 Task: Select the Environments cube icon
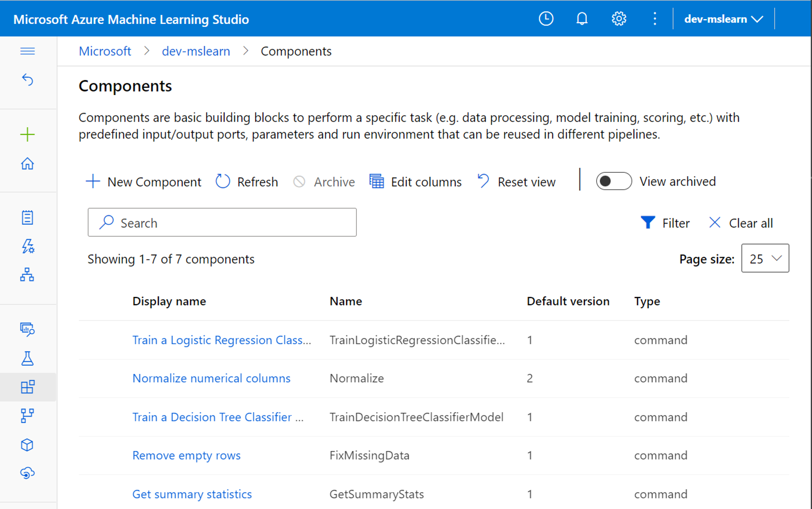[28, 444]
